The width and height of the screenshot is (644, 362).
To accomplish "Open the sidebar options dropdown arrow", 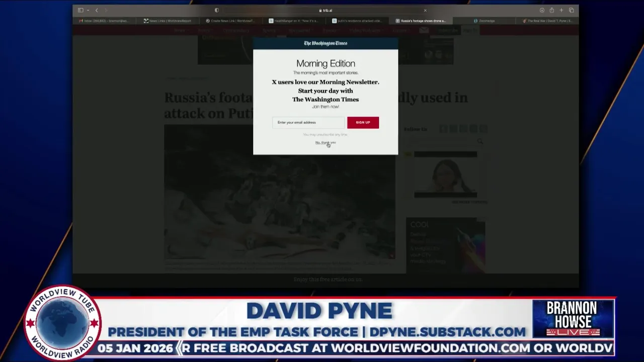I will tap(88, 10).
